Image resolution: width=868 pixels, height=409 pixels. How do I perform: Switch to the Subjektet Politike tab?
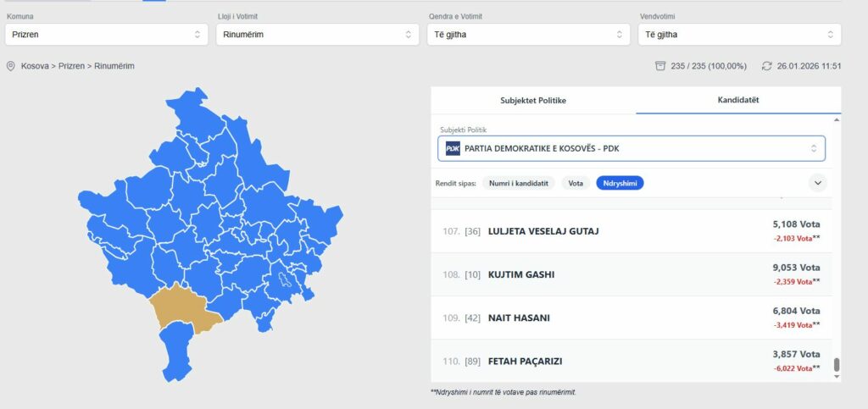point(533,100)
